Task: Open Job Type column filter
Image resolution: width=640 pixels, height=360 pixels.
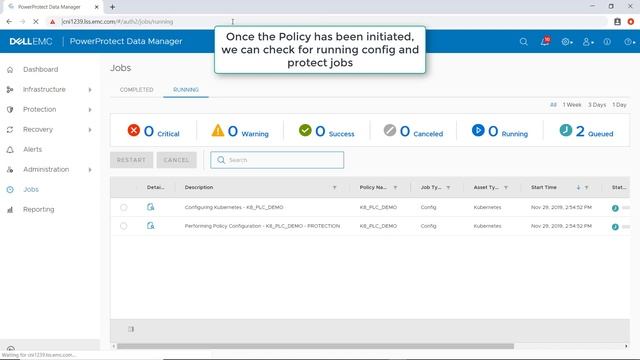Action: 448,188
